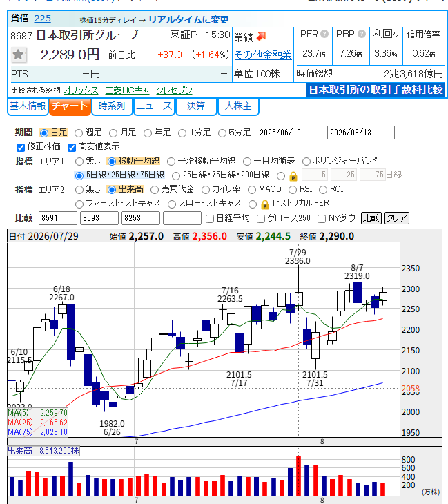Click the PBR help question icon
448x504 pixels.
[x=362, y=34]
